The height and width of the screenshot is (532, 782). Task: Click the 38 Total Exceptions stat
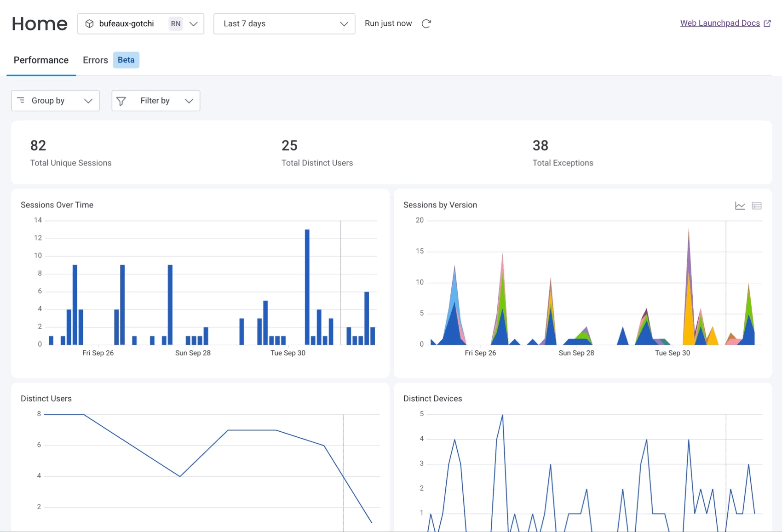540,146
